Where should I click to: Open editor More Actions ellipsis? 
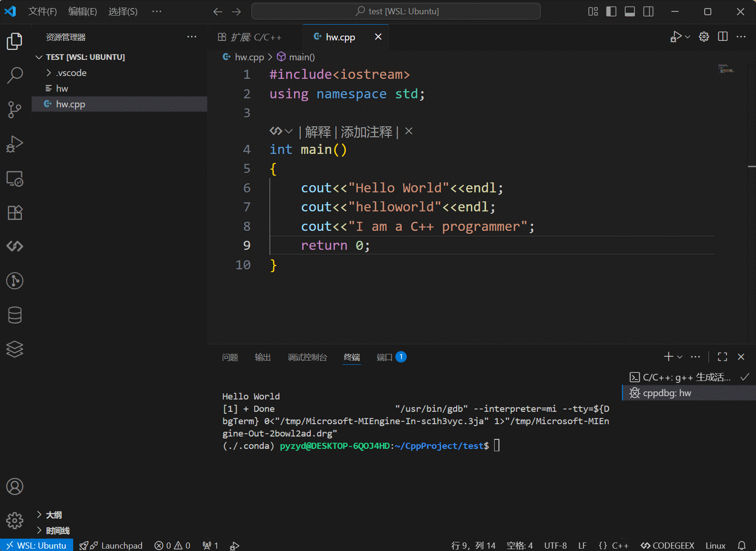741,37
